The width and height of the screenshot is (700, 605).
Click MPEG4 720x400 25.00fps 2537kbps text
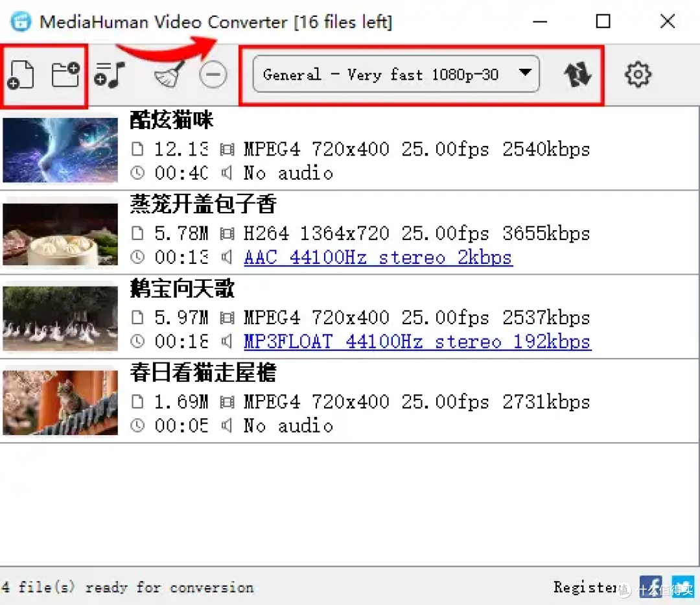tap(417, 318)
